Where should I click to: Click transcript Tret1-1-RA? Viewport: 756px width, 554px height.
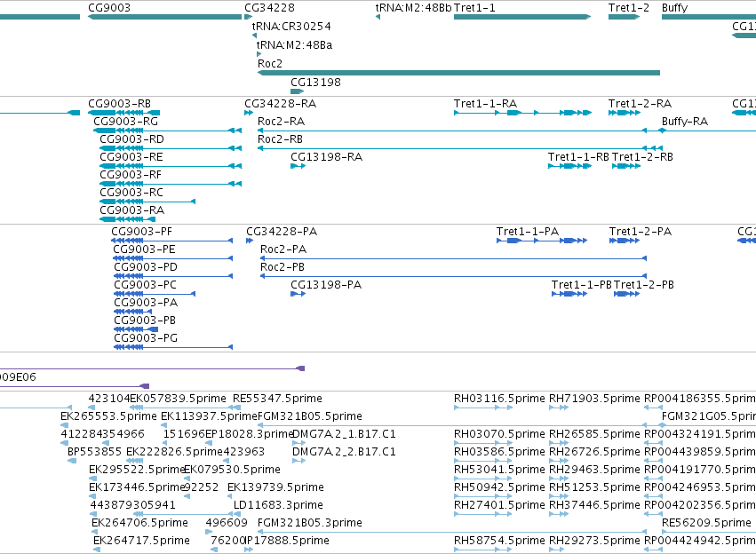coord(485,104)
